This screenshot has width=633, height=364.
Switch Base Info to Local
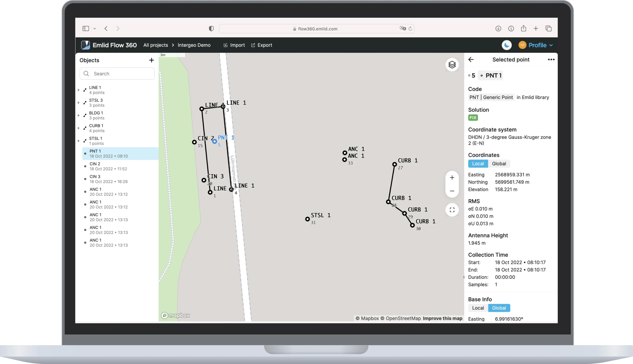point(478,308)
